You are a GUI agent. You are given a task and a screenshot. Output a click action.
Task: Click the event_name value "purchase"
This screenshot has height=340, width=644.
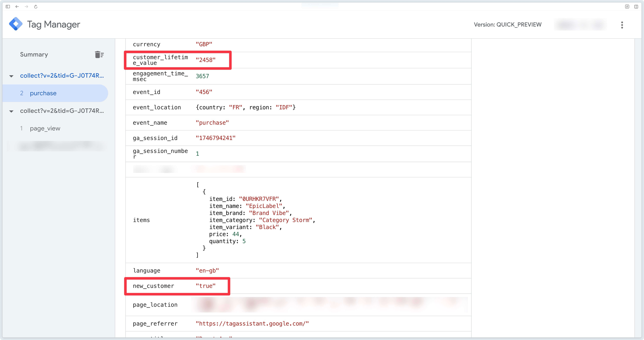pos(212,123)
